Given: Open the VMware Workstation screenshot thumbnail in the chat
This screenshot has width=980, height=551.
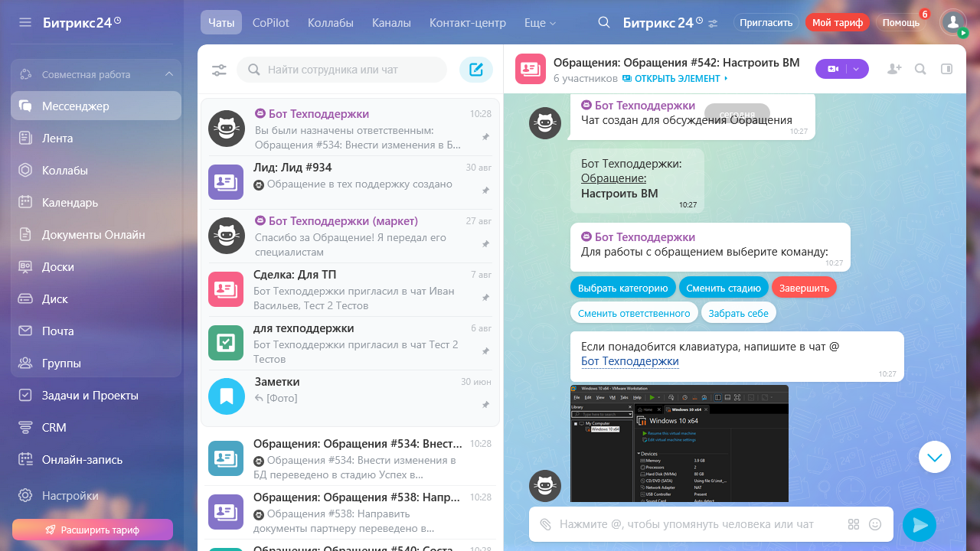Looking at the screenshot, I should [679, 443].
